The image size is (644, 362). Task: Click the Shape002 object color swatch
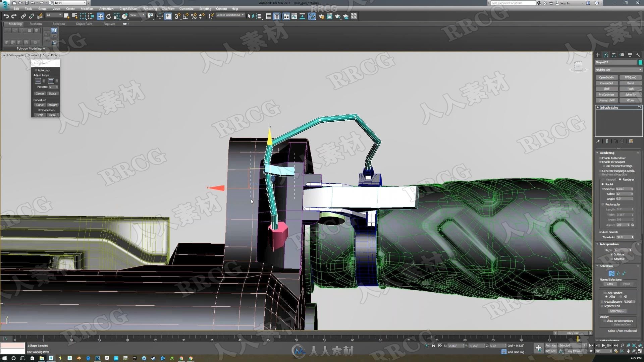640,62
